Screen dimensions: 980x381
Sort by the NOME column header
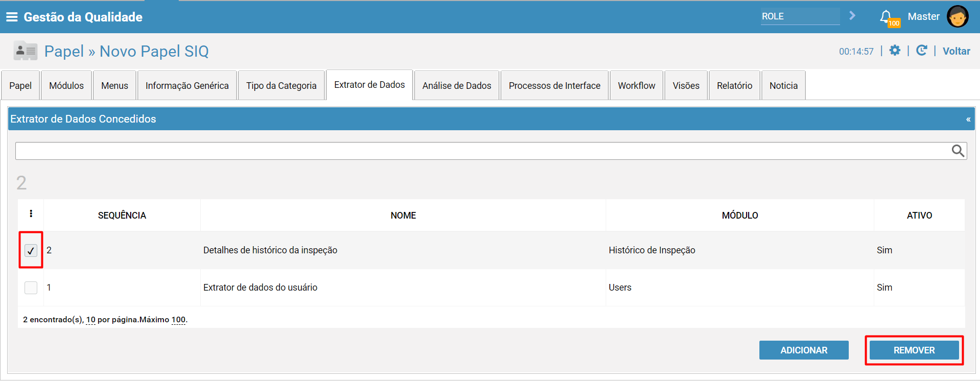point(403,216)
